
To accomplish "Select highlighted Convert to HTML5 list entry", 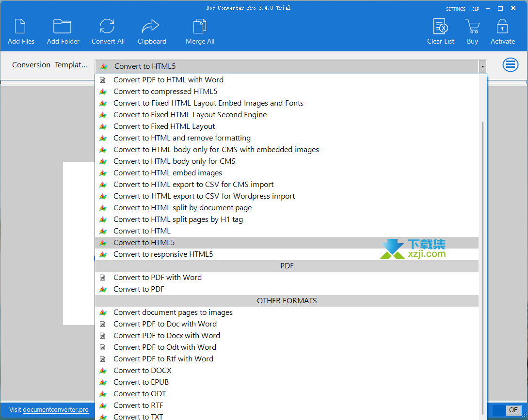I will pyautogui.click(x=287, y=243).
